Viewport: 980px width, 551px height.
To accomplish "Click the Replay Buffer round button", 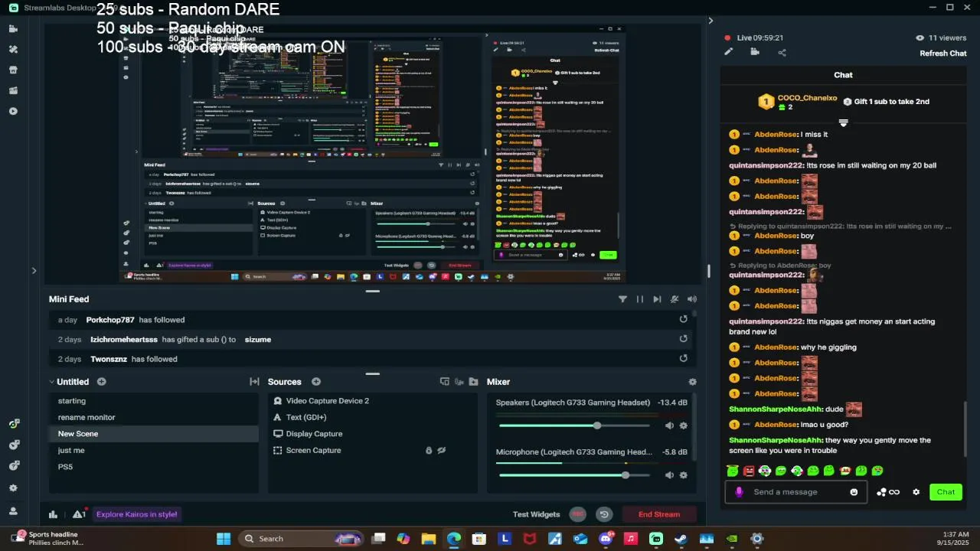I will (x=604, y=514).
